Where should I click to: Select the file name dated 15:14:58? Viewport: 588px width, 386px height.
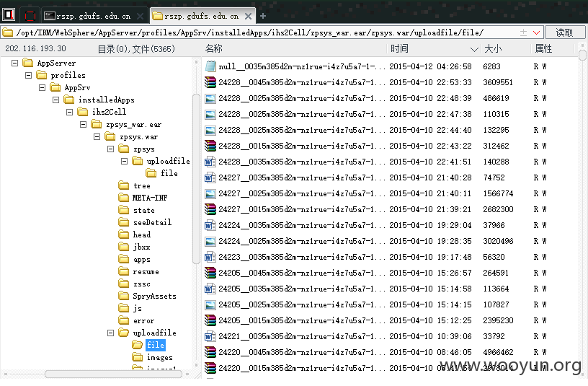pos(302,289)
